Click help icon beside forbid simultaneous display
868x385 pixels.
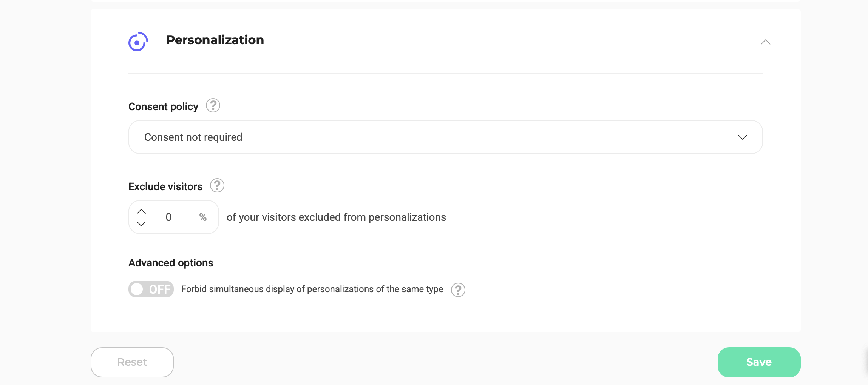(x=458, y=290)
